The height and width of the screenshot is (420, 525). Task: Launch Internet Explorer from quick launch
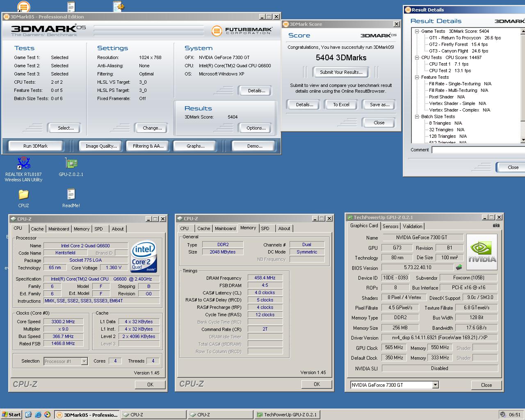pos(38,414)
